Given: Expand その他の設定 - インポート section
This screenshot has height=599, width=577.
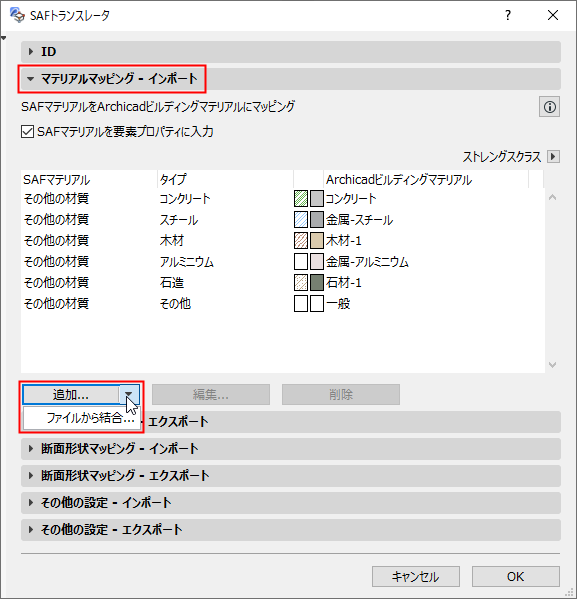Looking at the screenshot, I should pos(291,503).
